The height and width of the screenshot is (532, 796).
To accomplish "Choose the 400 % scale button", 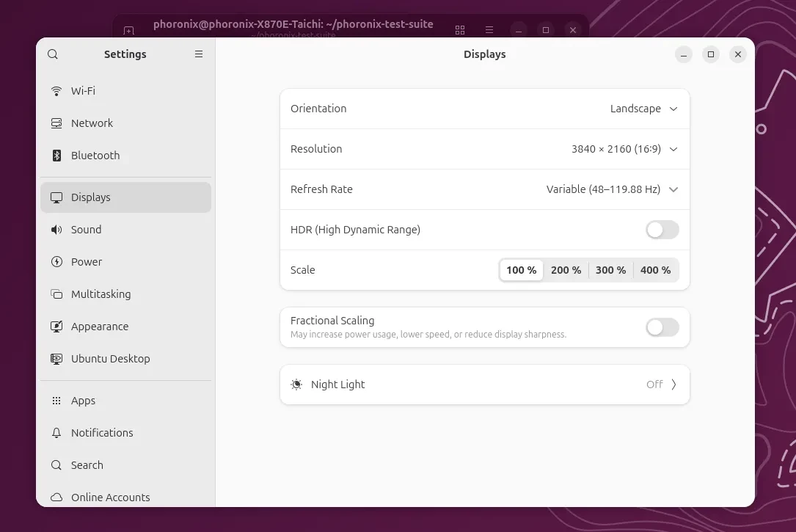I will click(x=655, y=270).
